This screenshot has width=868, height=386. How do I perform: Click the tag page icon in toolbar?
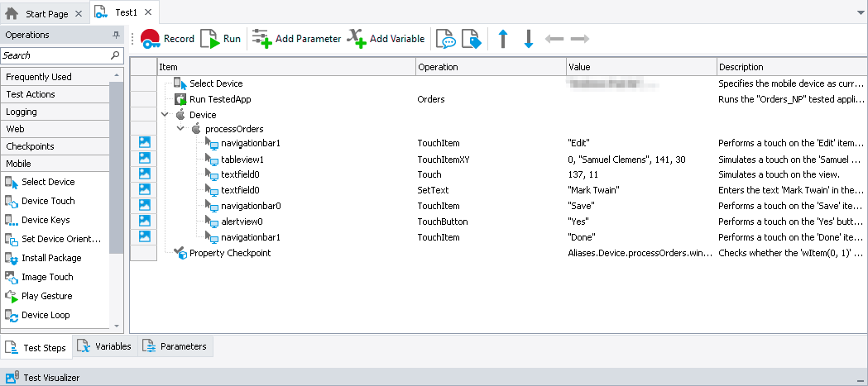point(471,39)
